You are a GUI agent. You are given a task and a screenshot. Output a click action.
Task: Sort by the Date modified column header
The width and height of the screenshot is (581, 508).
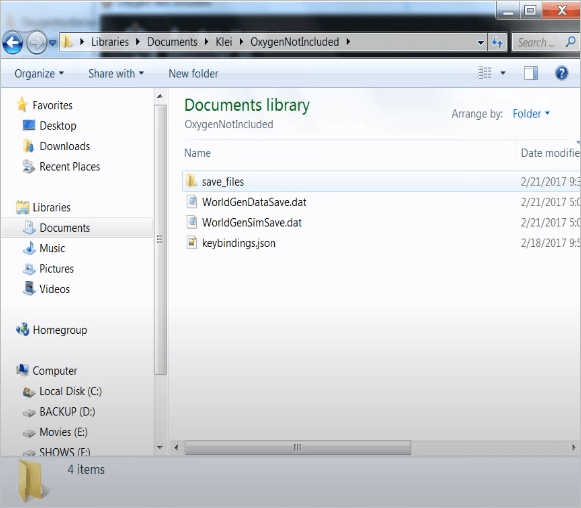click(549, 153)
